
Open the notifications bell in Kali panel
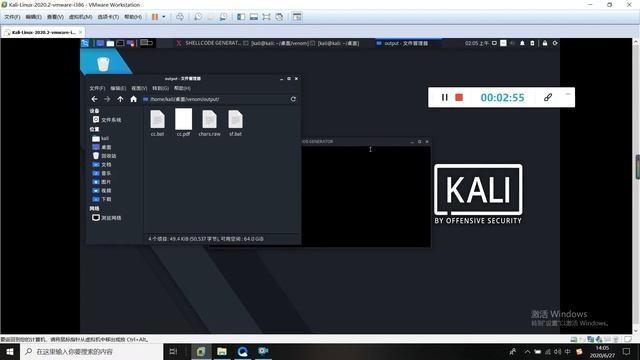coord(522,43)
